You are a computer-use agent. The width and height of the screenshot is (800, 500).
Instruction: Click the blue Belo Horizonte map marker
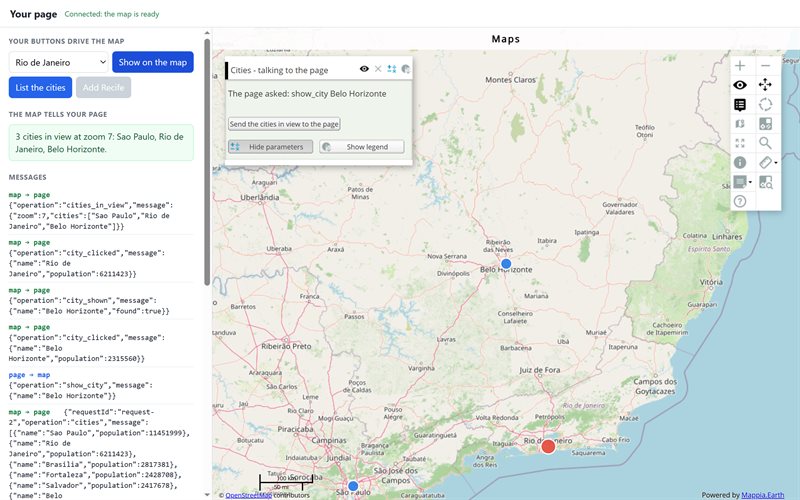[506, 264]
